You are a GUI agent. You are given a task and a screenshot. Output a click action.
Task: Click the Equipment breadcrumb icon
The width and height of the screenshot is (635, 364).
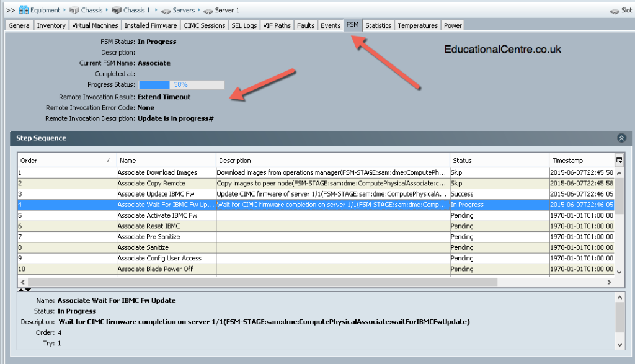click(24, 10)
